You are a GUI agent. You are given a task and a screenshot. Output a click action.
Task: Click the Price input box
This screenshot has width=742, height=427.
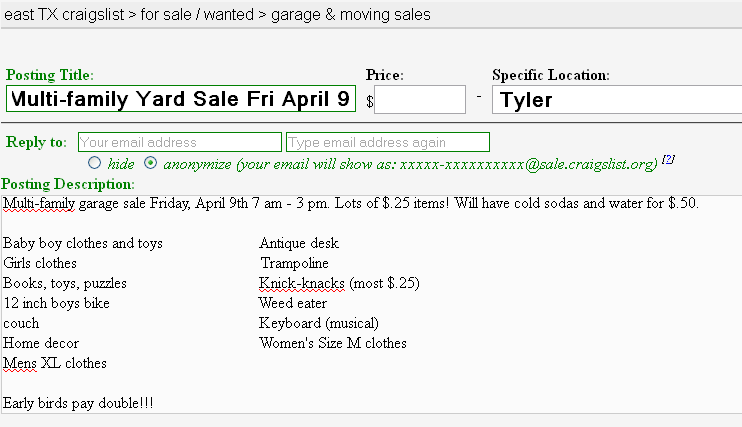(x=420, y=99)
